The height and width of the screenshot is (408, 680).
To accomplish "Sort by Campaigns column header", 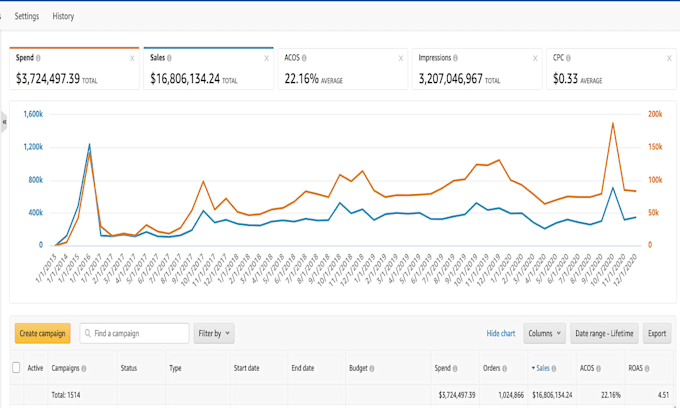I will coord(65,368).
